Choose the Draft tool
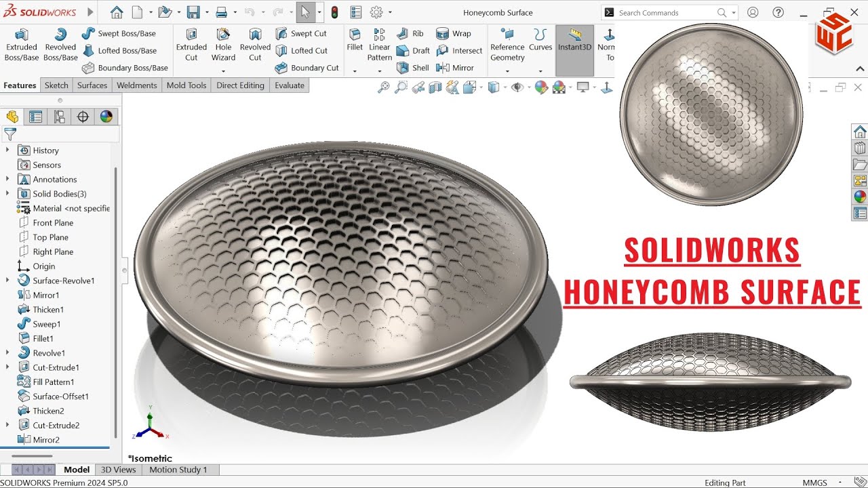 413,50
